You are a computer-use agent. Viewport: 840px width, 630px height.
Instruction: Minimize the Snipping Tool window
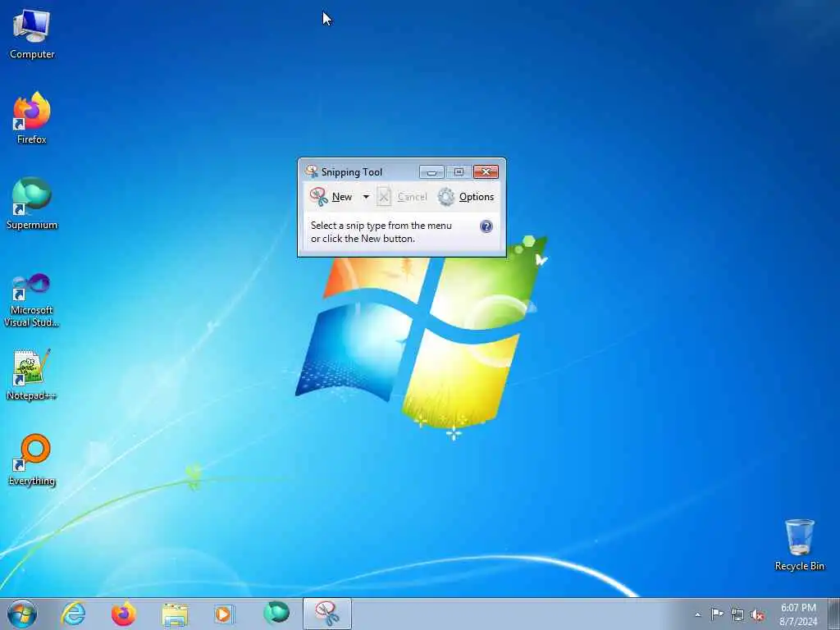tap(431, 172)
